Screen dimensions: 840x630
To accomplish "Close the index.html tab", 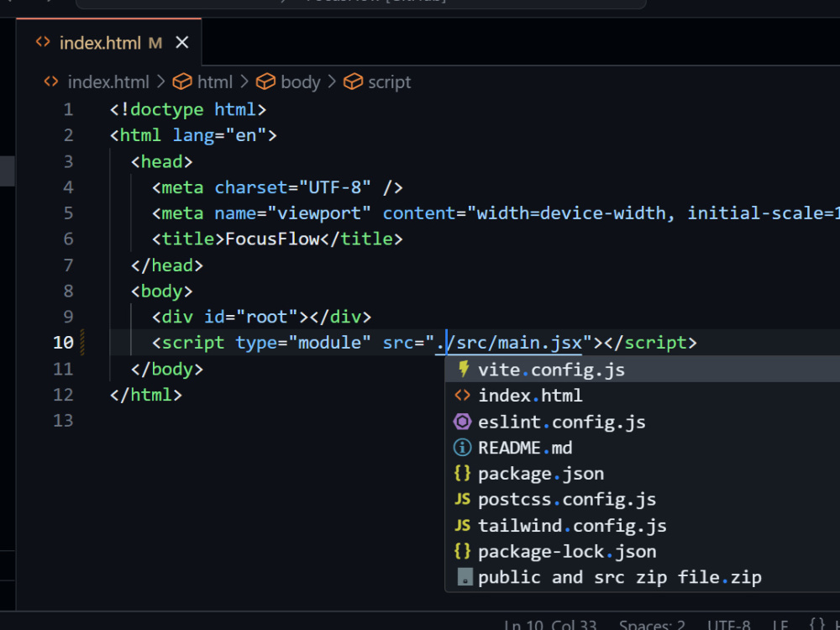I will pos(182,42).
